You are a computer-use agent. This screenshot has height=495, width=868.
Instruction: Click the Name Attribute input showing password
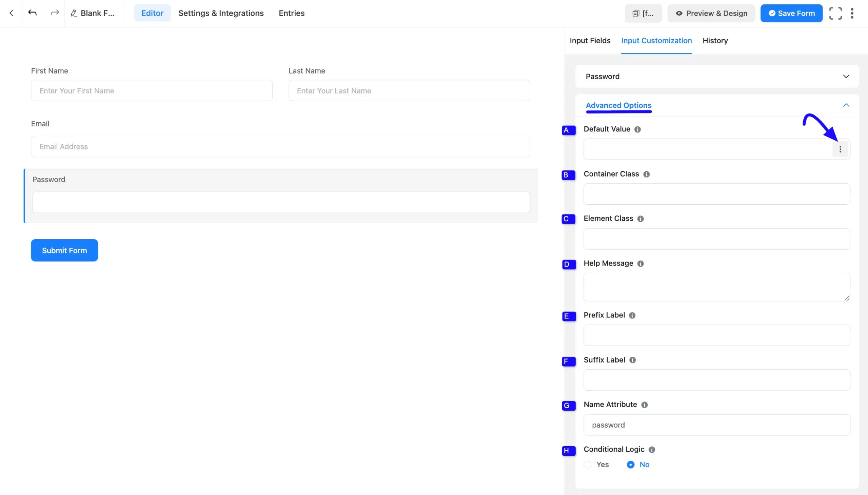tap(716, 425)
